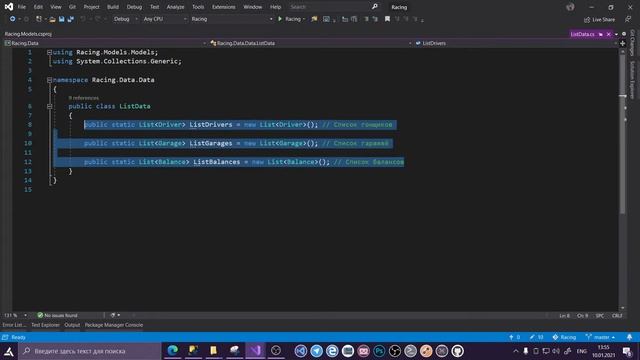Open the Build menu
The image size is (640, 360).
tap(113, 7)
